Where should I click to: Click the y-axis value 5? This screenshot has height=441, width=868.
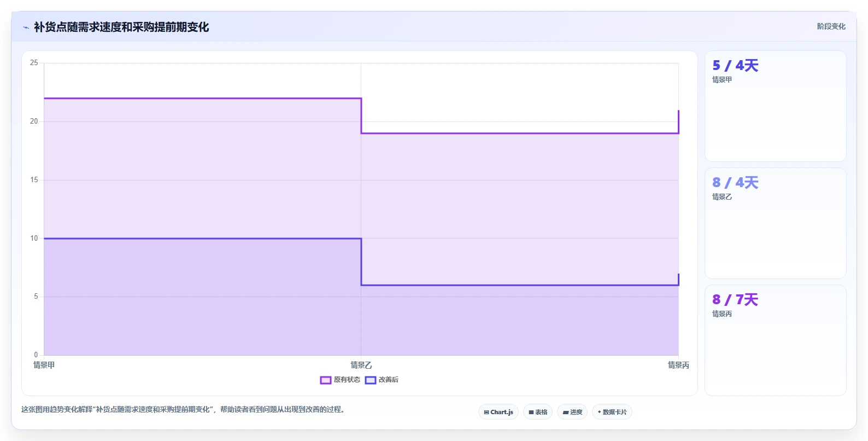click(x=36, y=297)
